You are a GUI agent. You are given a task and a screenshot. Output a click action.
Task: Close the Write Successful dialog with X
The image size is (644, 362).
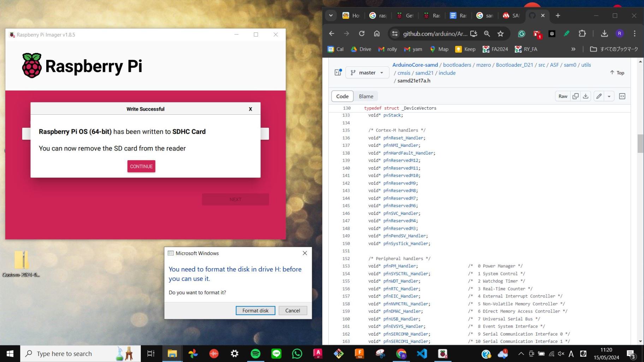[x=250, y=109]
